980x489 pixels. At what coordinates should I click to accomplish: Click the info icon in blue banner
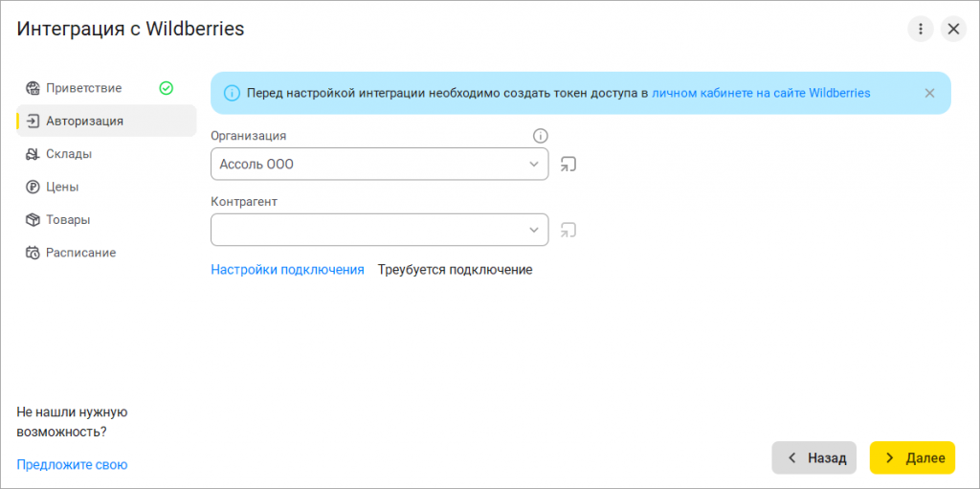(x=232, y=93)
